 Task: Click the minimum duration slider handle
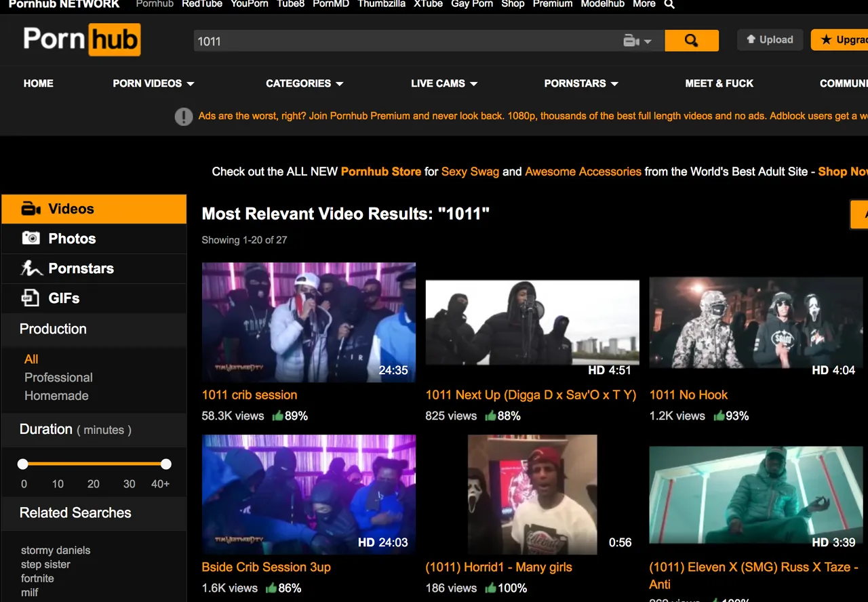23,464
